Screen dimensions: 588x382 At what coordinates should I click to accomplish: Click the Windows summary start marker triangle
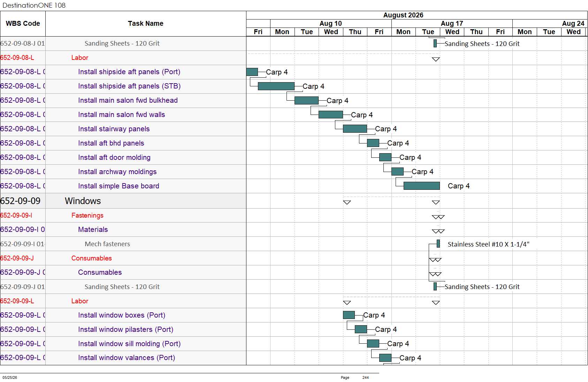347,202
